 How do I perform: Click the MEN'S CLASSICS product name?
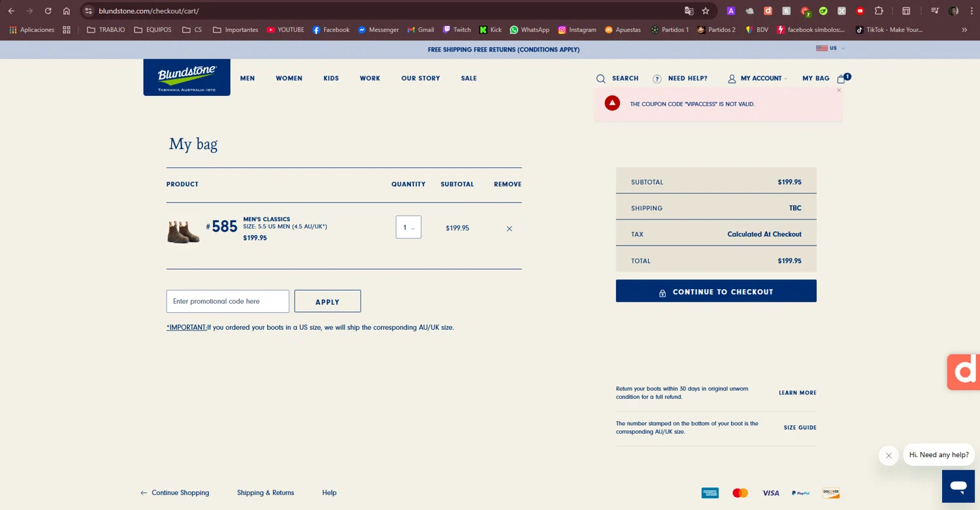pos(267,219)
